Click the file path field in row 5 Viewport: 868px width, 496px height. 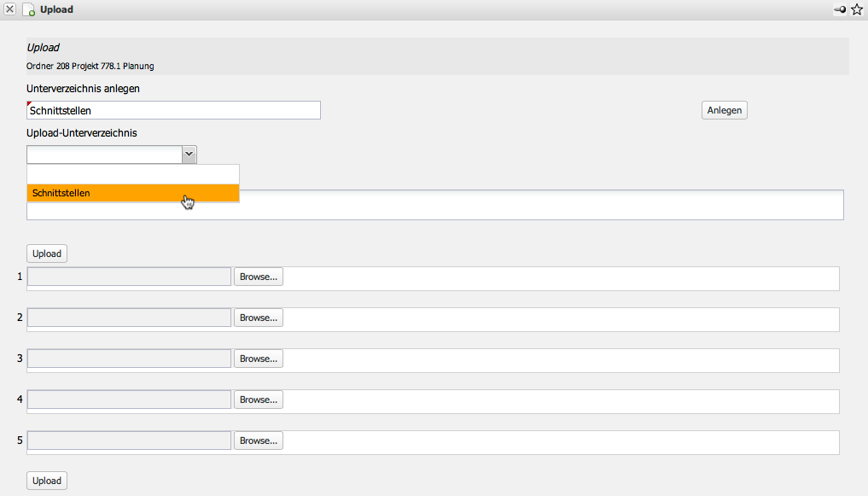coord(129,441)
